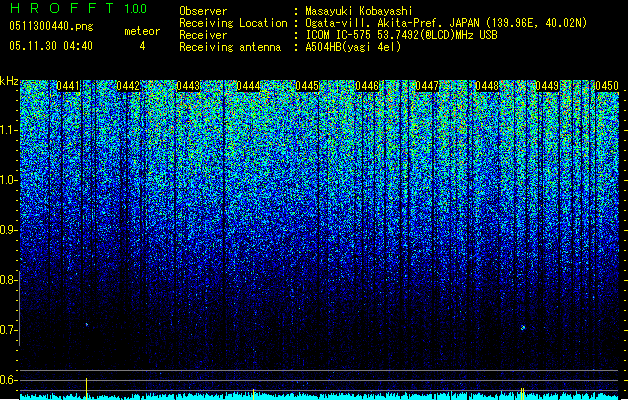Click the 0.9 kHz axis label

pyautogui.click(x=9, y=230)
